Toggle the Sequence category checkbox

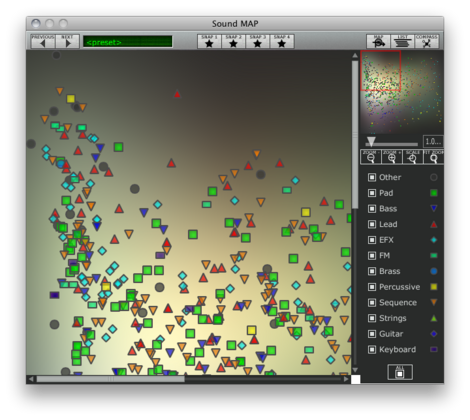[372, 302]
